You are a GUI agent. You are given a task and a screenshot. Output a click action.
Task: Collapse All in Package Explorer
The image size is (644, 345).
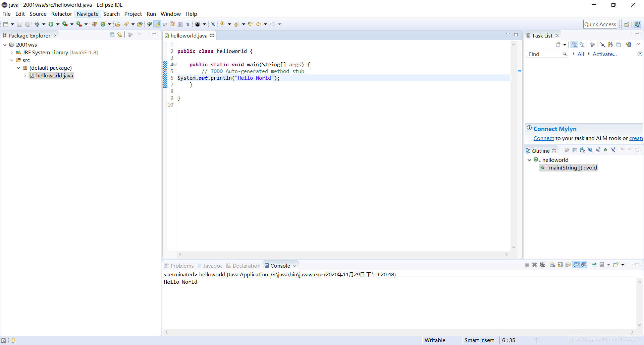tap(112, 34)
